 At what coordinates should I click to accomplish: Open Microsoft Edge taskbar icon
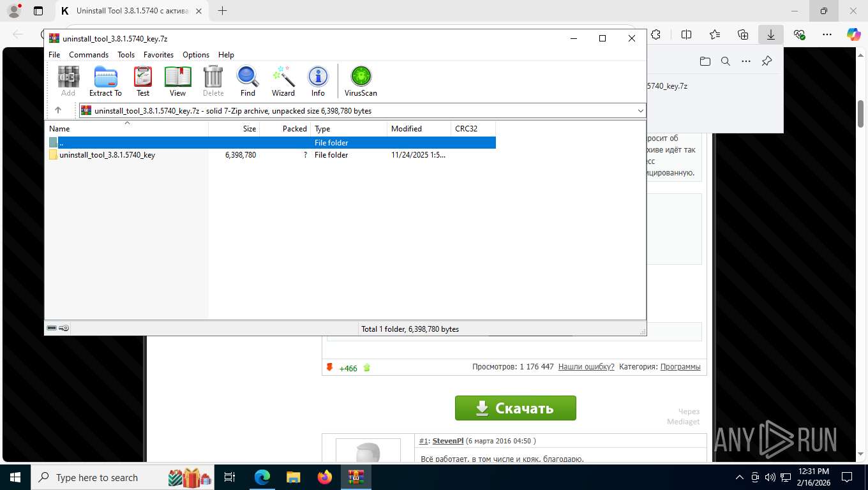(x=262, y=477)
